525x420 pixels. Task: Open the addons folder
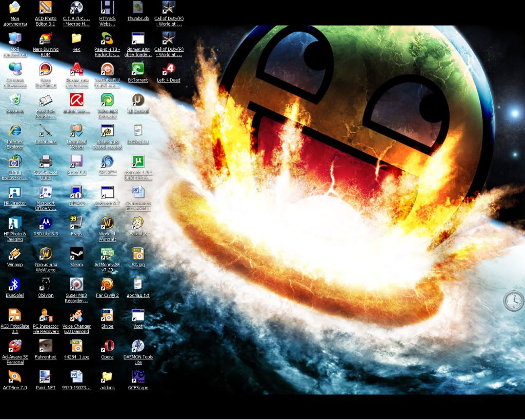107,377
